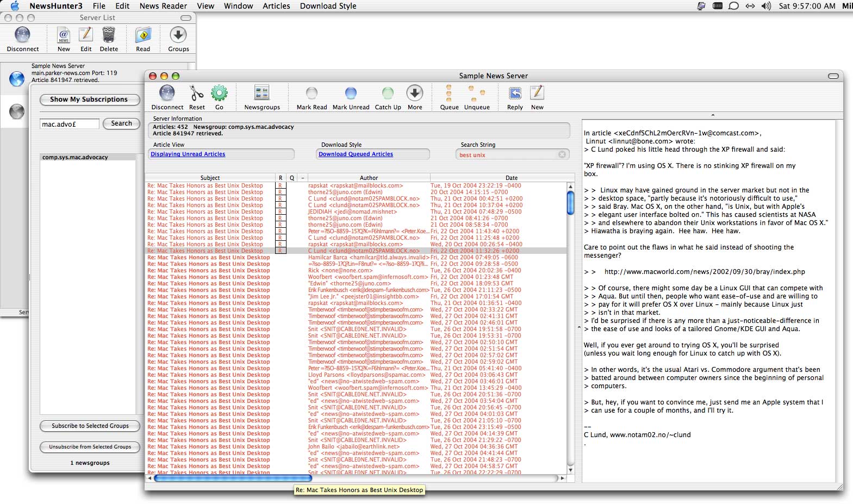
Task: Sort articles by the Author column header
Action: click(369, 178)
